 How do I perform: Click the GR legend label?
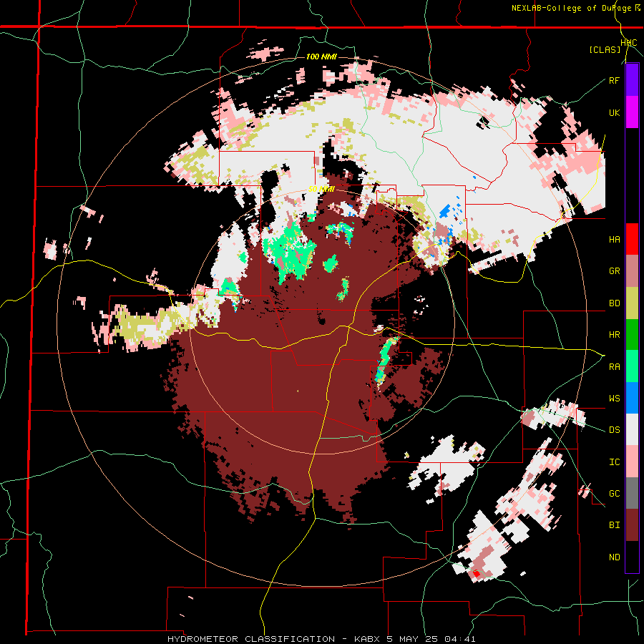[x=614, y=271]
